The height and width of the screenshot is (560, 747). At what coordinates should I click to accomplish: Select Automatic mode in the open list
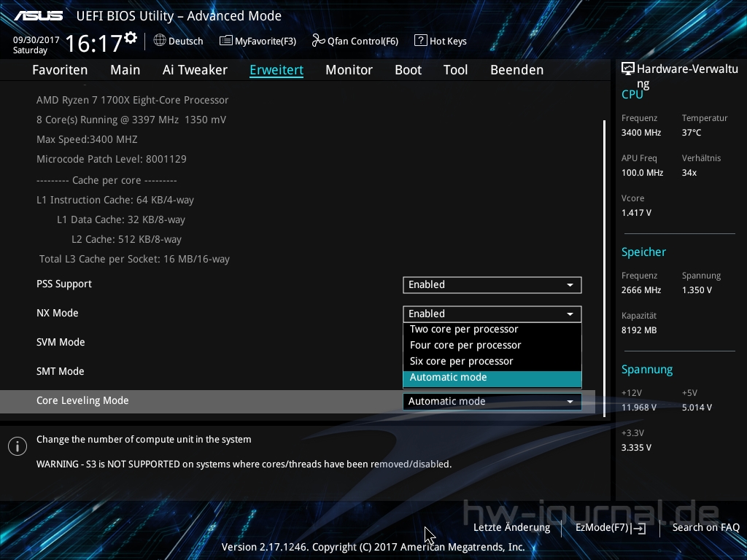click(x=492, y=378)
